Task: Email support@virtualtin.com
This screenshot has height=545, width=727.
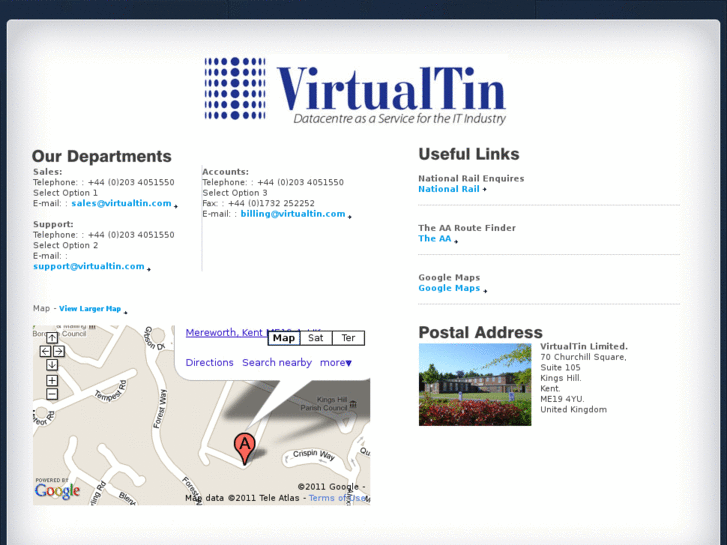Action: [x=89, y=266]
